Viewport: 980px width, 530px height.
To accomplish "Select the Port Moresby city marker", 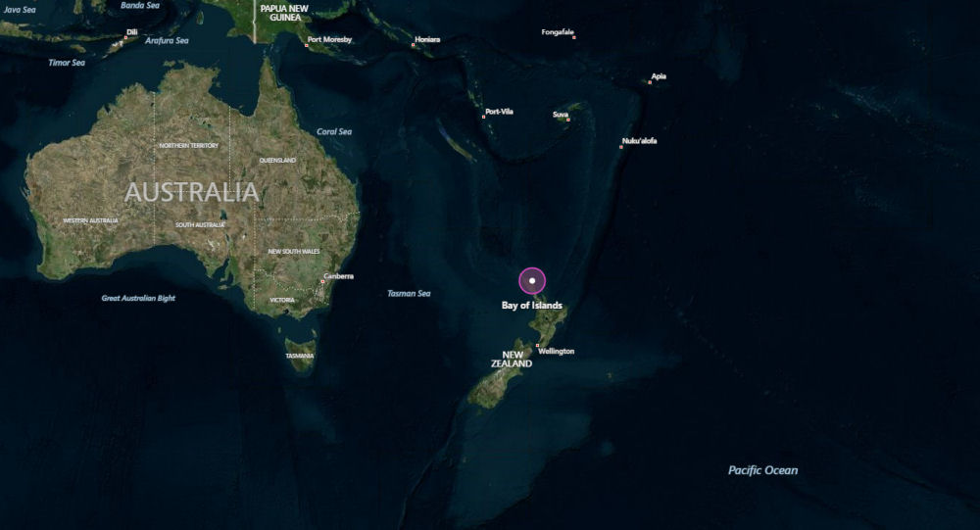I will [307, 45].
